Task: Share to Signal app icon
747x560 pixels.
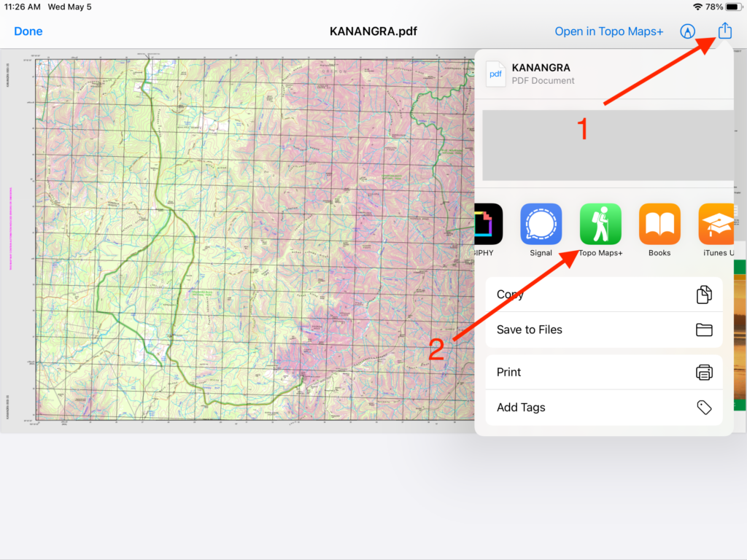Action: (x=541, y=224)
